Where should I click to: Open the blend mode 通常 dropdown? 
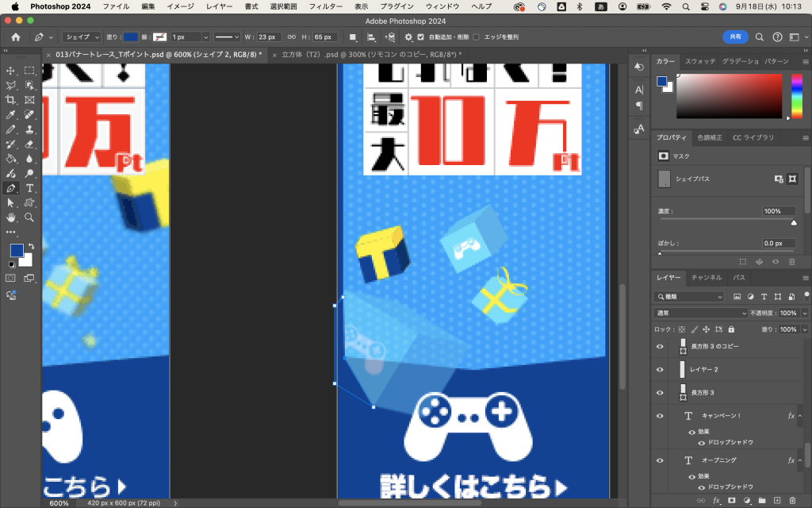pos(688,314)
